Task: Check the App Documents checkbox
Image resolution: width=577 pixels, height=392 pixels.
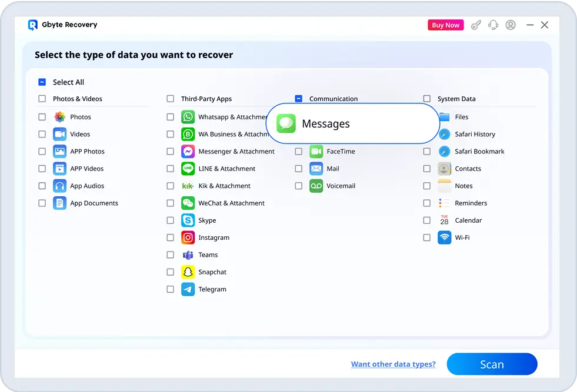Action: pyautogui.click(x=42, y=203)
